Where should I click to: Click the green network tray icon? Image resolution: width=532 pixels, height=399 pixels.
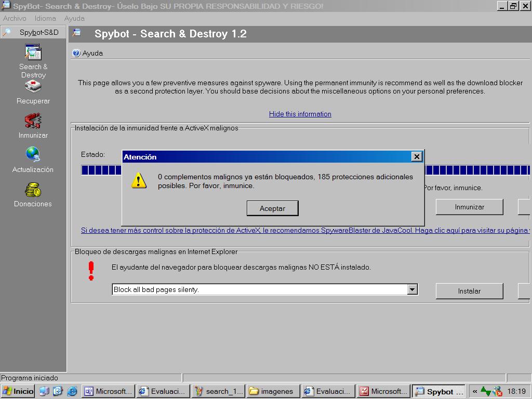click(x=486, y=391)
